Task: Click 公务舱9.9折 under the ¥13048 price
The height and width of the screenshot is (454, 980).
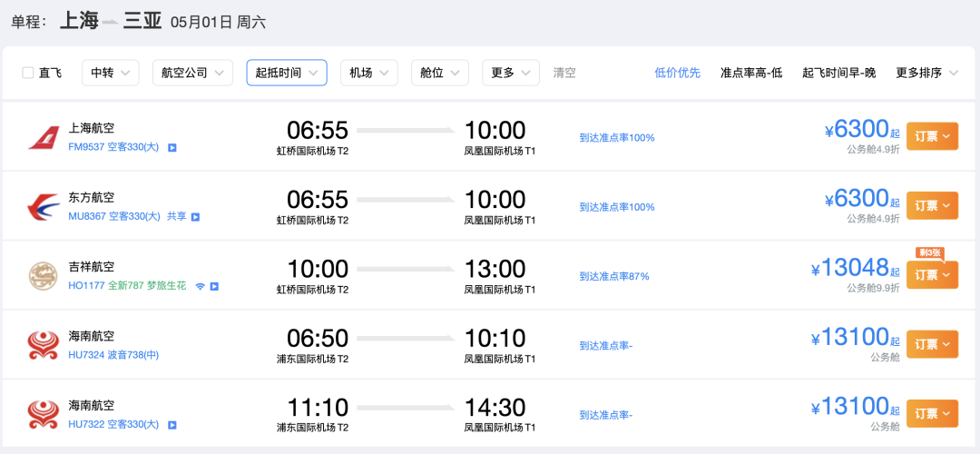Action: (874, 288)
